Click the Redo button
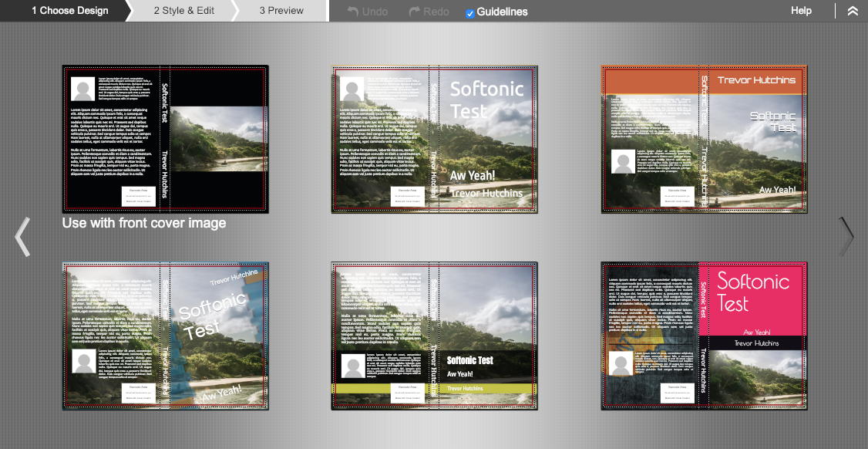This screenshot has height=449, width=868. [x=429, y=12]
